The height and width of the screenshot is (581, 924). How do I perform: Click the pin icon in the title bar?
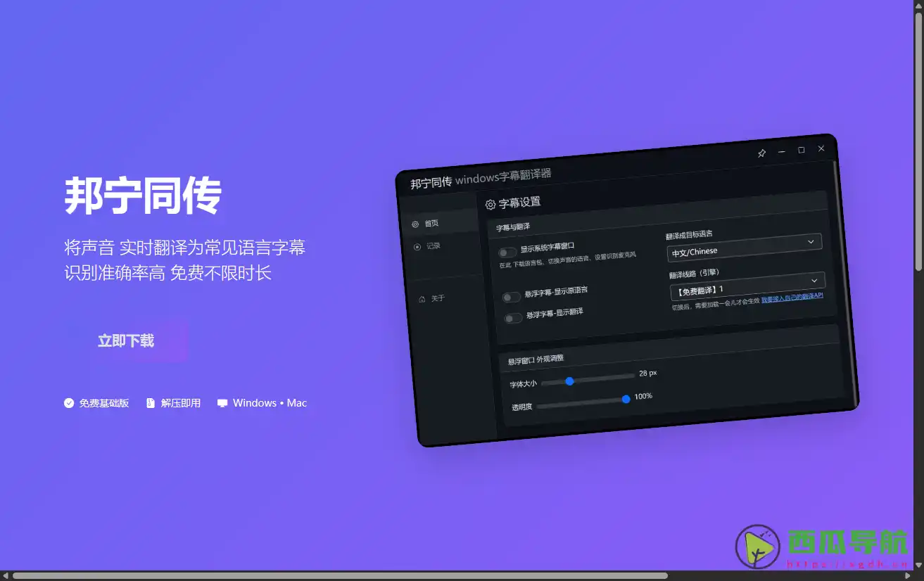(x=761, y=153)
